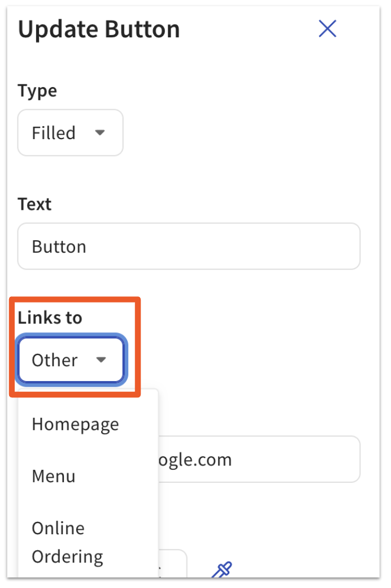Click the Update Button dialog title
This screenshot has width=391, height=588.
[x=99, y=29]
